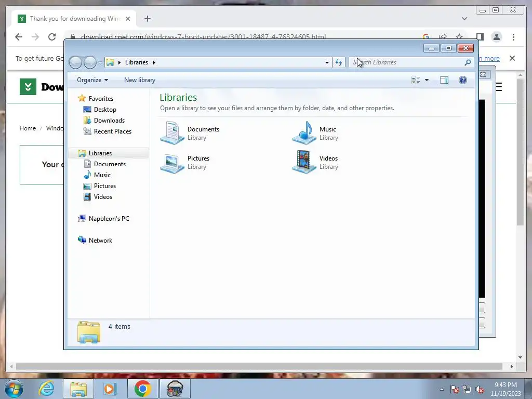Bookmark this page with the star icon
This screenshot has height=399, width=532.
[459, 37]
